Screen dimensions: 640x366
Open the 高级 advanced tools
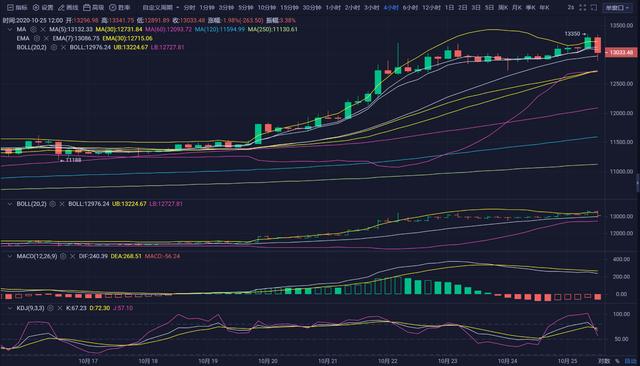[x=93, y=7]
